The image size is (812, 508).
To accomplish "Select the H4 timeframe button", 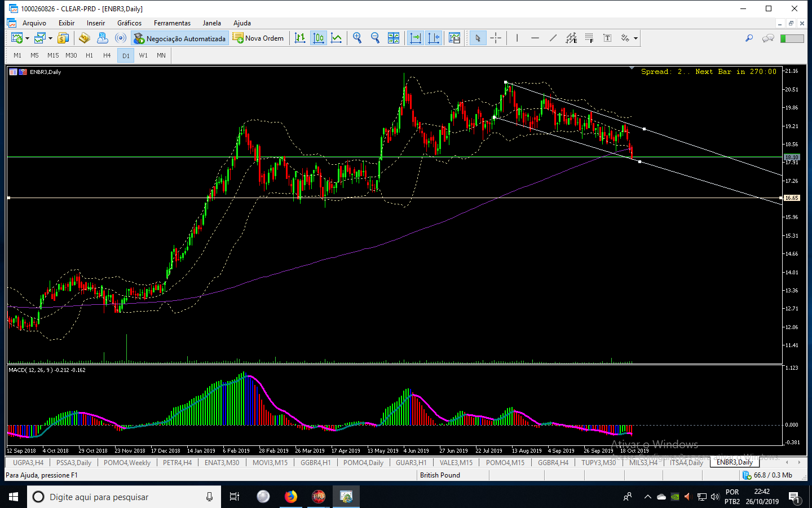I will pyautogui.click(x=107, y=55).
